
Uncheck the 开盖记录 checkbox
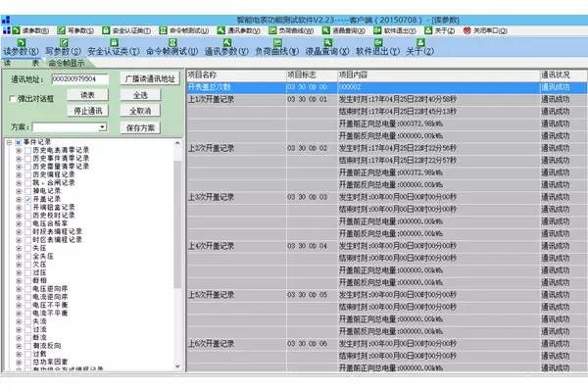pyautogui.click(x=27, y=199)
